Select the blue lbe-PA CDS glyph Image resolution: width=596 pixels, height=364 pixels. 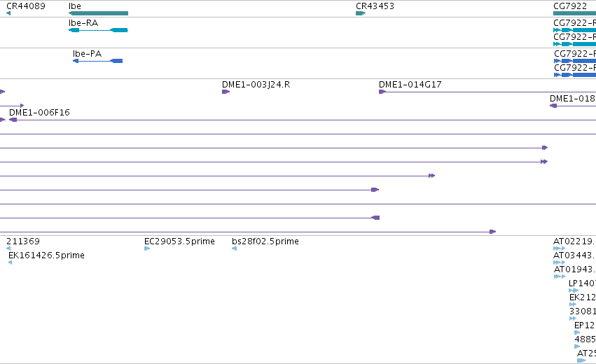(x=97, y=61)
